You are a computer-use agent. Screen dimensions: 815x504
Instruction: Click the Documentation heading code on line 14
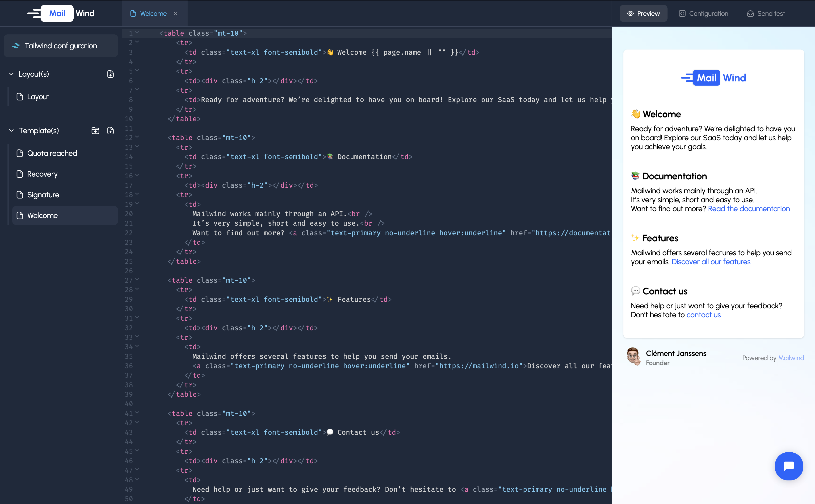tap(298, 157)
